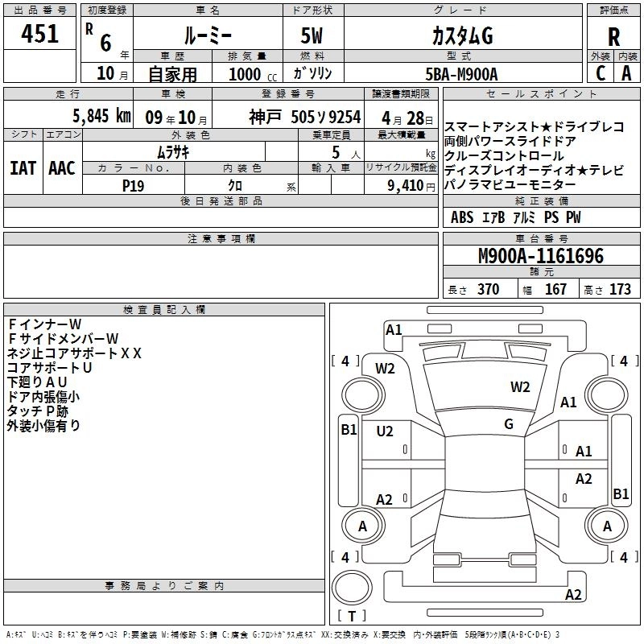Click the A1 mark on front bumper
This screenshot has width=644, height=644.
(394, 330)
